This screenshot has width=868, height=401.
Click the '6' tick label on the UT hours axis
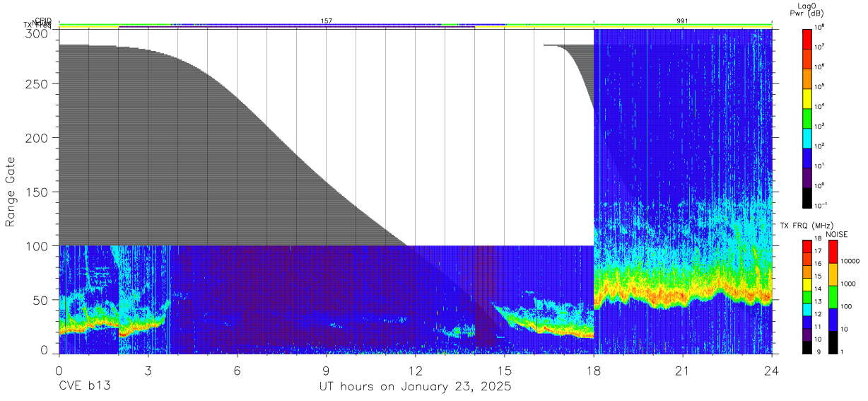click(x=237, y=370)
